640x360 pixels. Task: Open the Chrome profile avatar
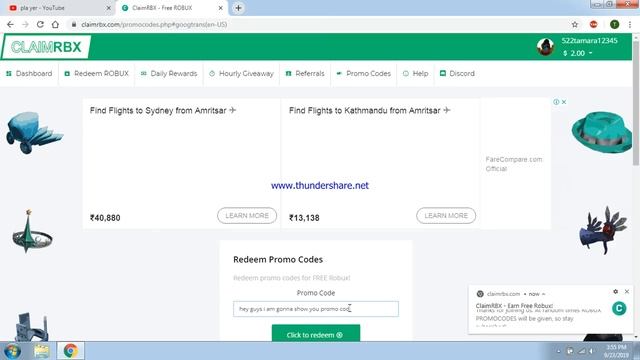point(614,24)
